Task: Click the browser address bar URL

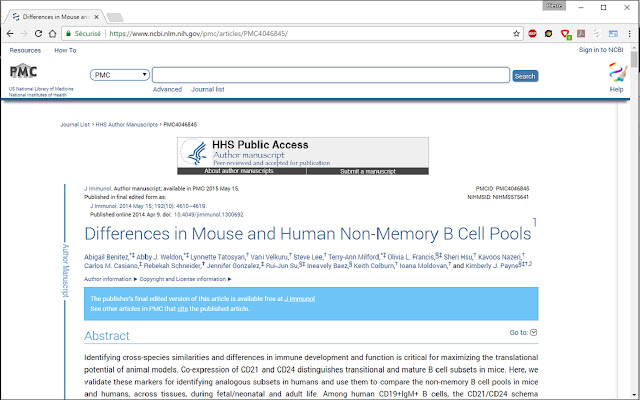Action: (198, 33)
